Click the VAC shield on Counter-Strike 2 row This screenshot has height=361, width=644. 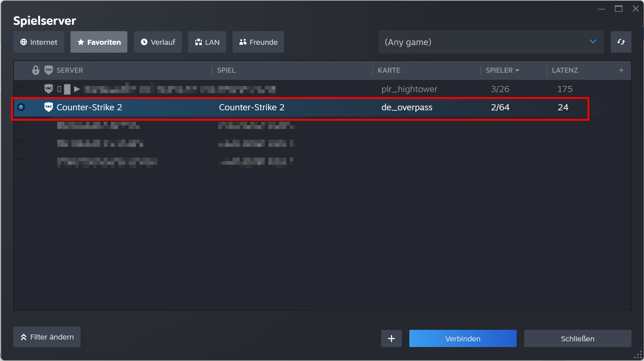point(48,107)
